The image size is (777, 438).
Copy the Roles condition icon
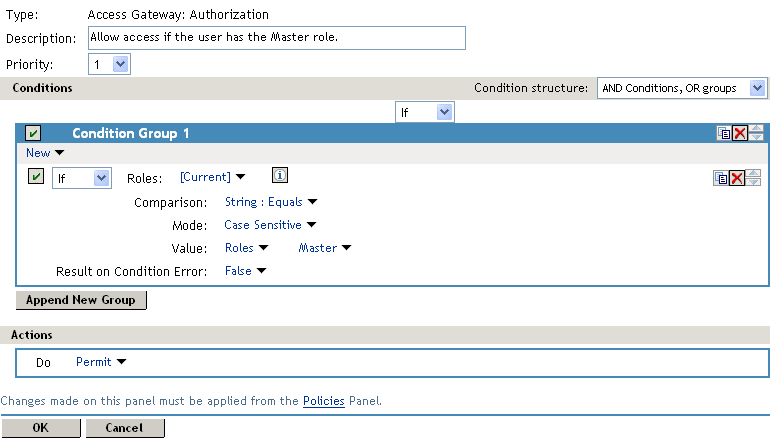tap(720, 177)
